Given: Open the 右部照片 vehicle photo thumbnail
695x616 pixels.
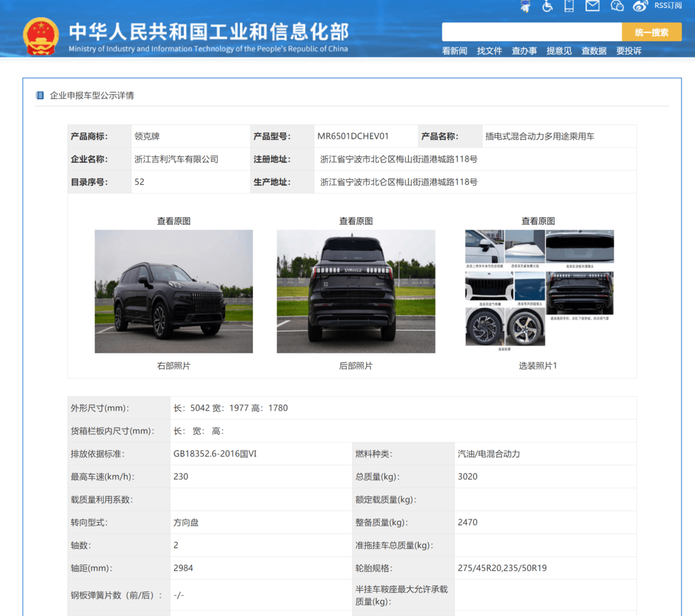Looking at the screenshot, I should pyautogui.click(x=174, y=292).
